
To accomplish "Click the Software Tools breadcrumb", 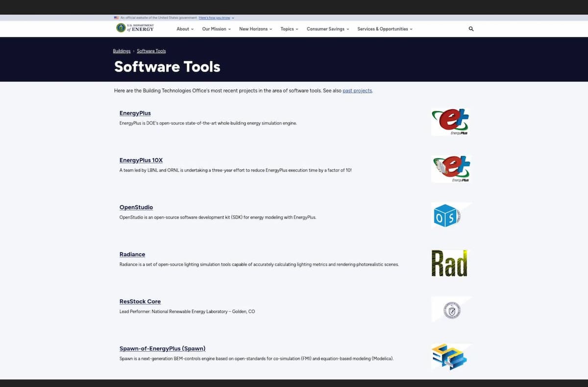I will (x=151, y=51).
